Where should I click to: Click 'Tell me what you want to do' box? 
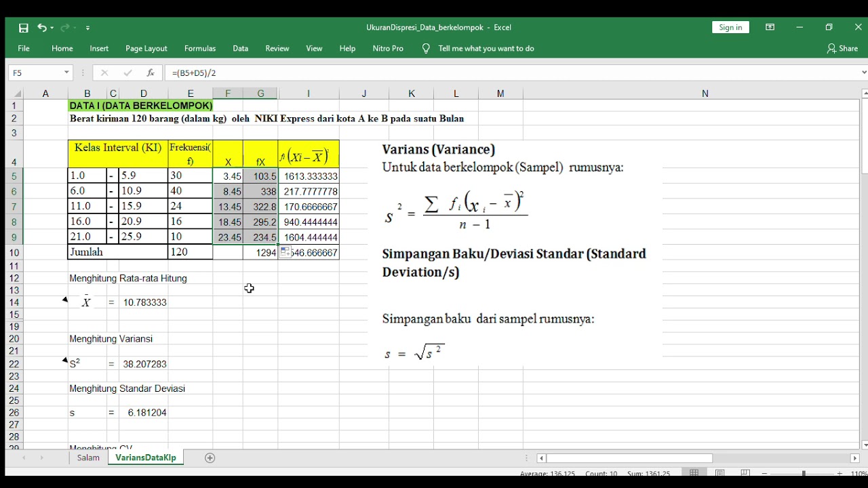[x=486, y=48]
